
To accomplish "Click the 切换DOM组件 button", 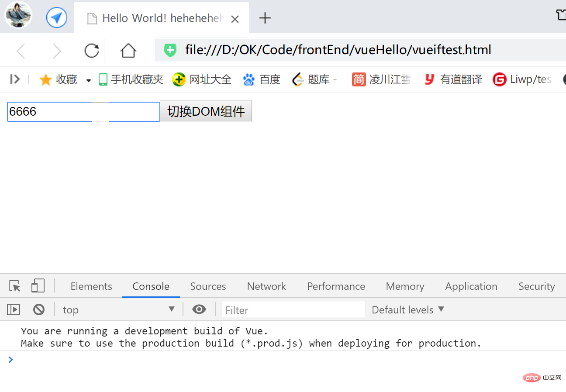I will pyautogui.click(x=206, y=110).
